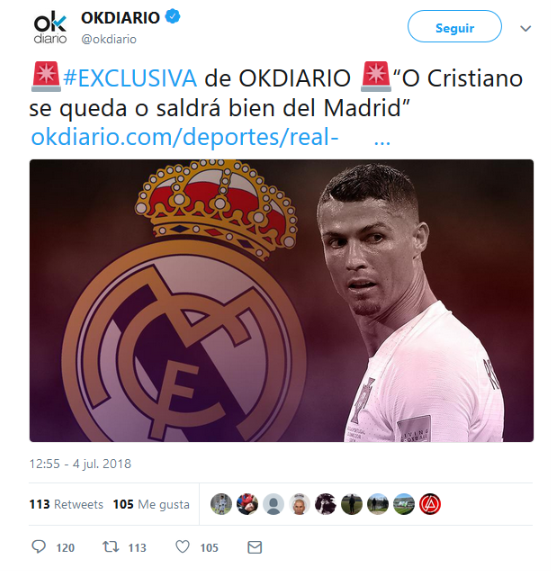Expand tweet options chevron menu
This screenshot has height=571, width=551.
tap(526, 28)
